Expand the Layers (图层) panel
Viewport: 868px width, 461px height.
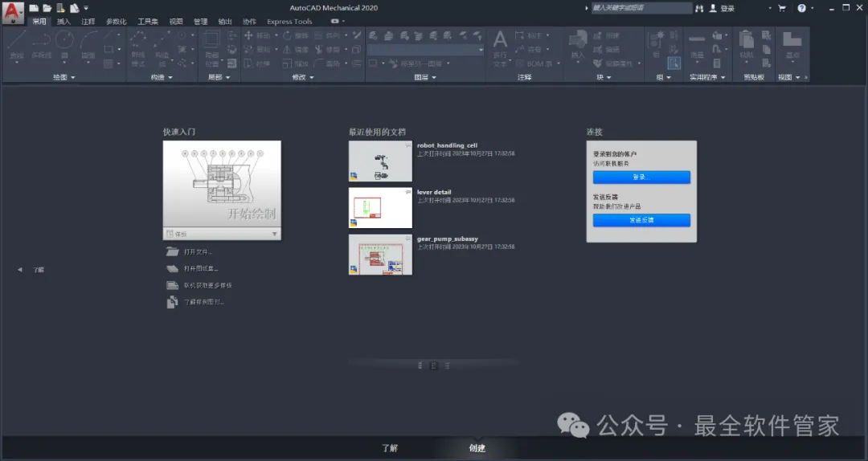tap(425, 77)
